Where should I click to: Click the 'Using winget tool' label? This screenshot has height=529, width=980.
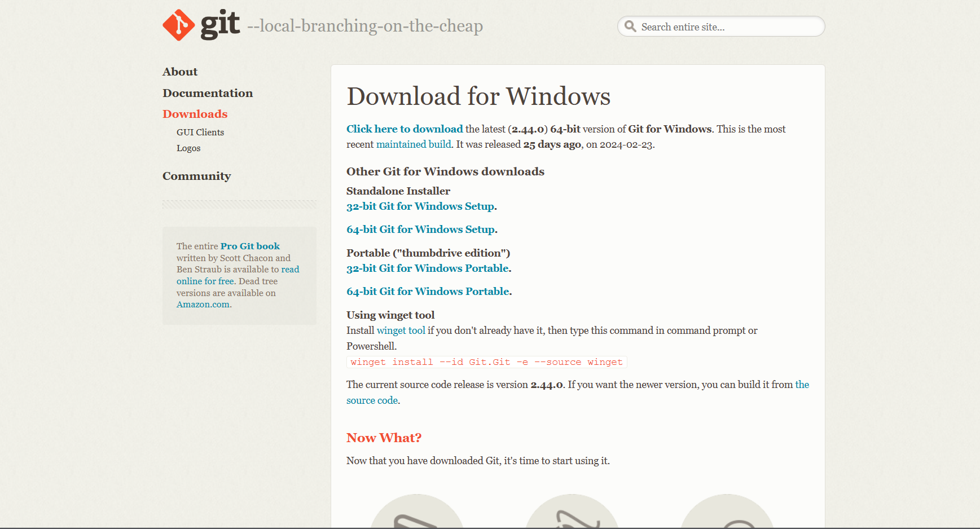[x=390, y=315]
